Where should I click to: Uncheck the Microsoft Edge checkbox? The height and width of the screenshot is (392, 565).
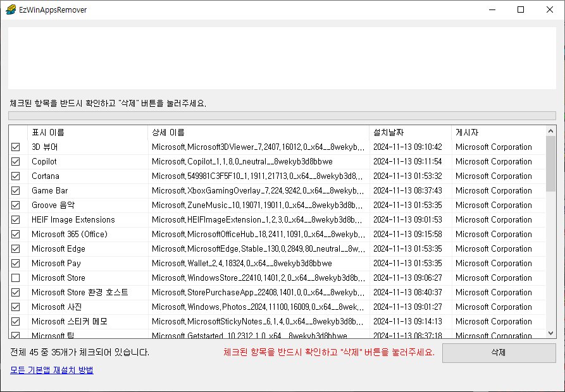[x=15, y=248]
